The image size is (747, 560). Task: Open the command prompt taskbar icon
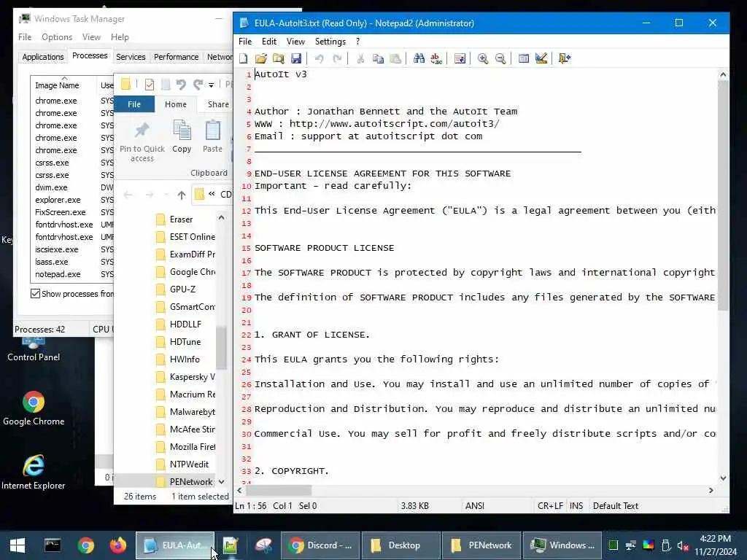[x=53, y=545]
